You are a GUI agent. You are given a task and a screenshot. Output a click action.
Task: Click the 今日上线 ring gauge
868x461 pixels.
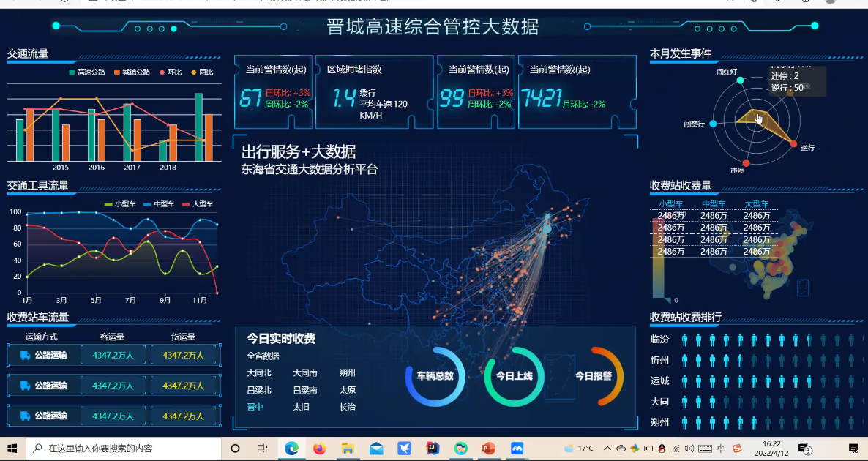tap(514, 376)
